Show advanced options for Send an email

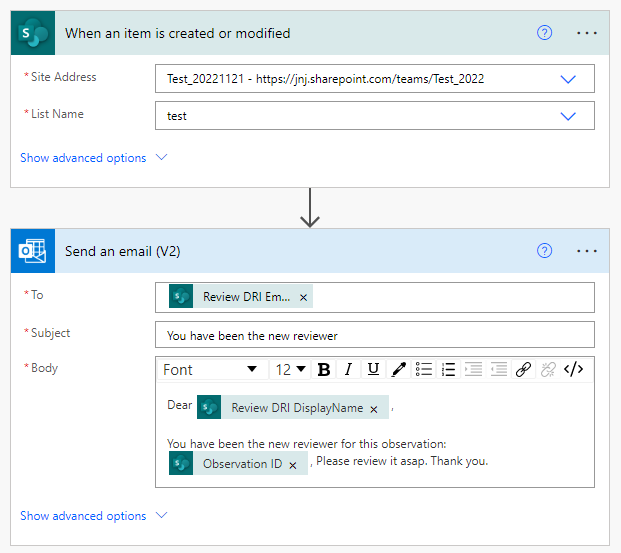[93, 515]
